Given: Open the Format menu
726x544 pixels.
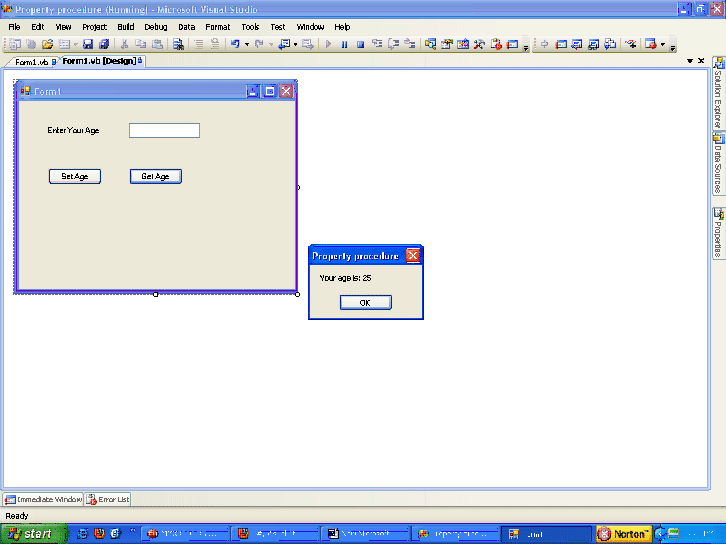Looking at the screenshot, I should point(218,27).
